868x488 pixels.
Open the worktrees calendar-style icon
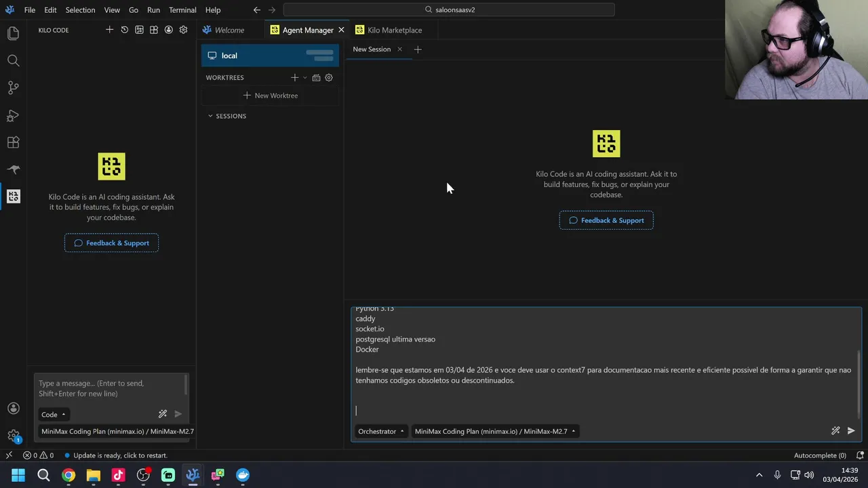coord(316,77)
